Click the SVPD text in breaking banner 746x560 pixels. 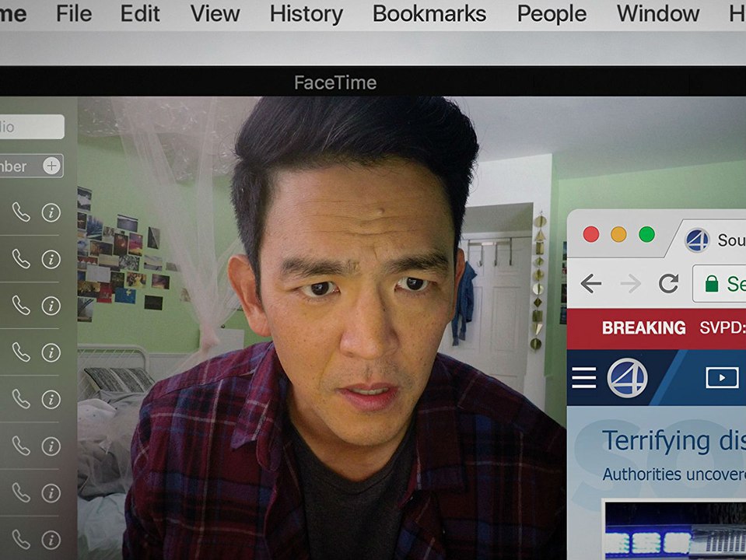tap(722, 327)
